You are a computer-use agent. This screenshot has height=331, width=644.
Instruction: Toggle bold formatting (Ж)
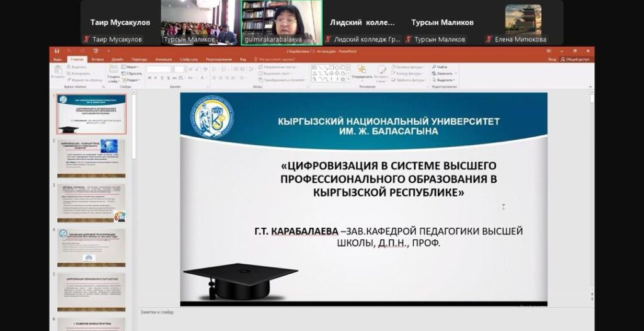(149, 77)
